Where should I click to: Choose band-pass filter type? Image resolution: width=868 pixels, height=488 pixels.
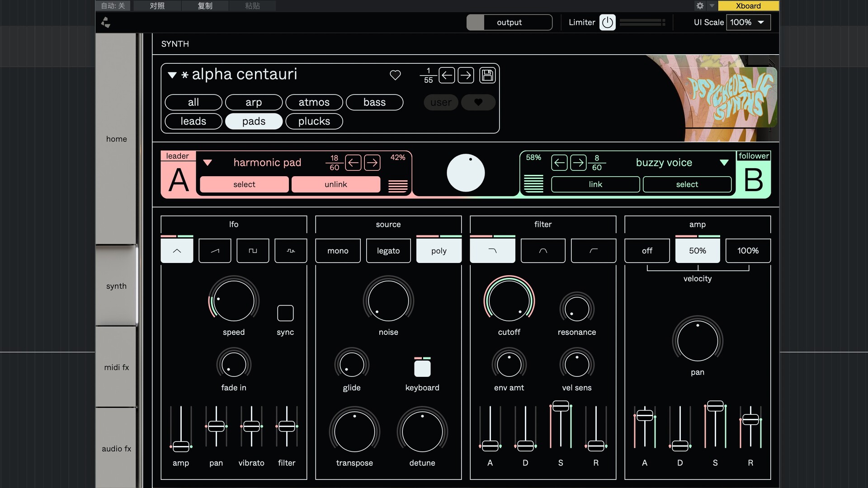(x=543, y=251)
